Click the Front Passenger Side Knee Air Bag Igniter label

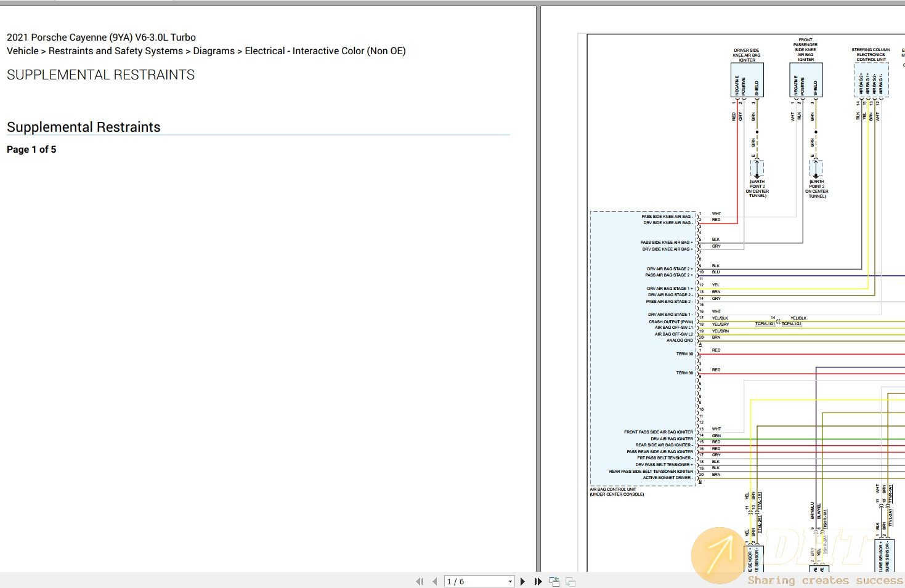[x=805, y=50]
